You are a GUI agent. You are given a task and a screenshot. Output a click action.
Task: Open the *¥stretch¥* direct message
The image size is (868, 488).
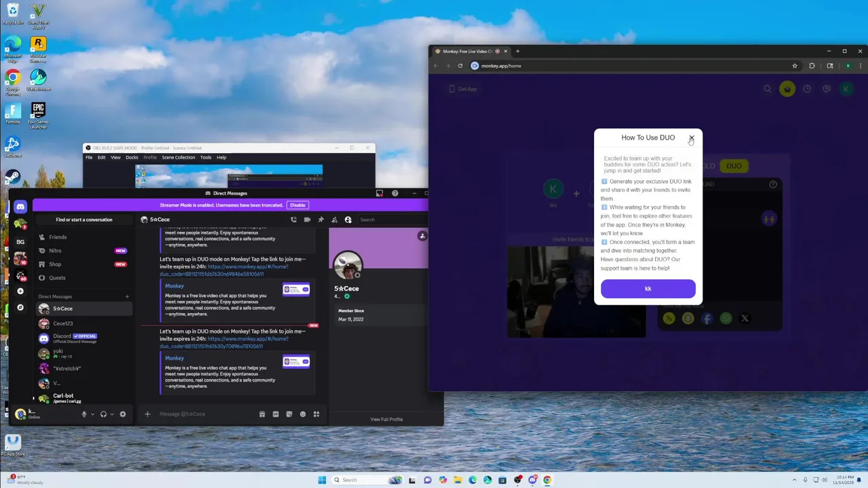[84, 368]
